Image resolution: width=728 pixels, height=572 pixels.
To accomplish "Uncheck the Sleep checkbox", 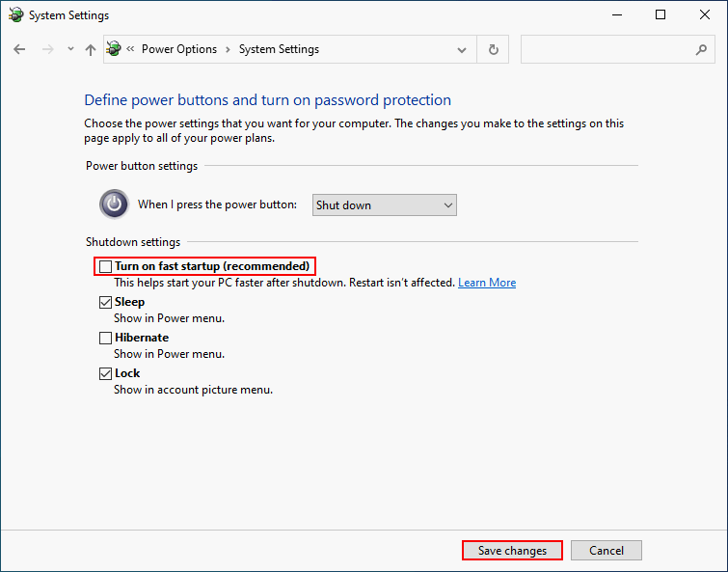I will click(x=106, y=302).
